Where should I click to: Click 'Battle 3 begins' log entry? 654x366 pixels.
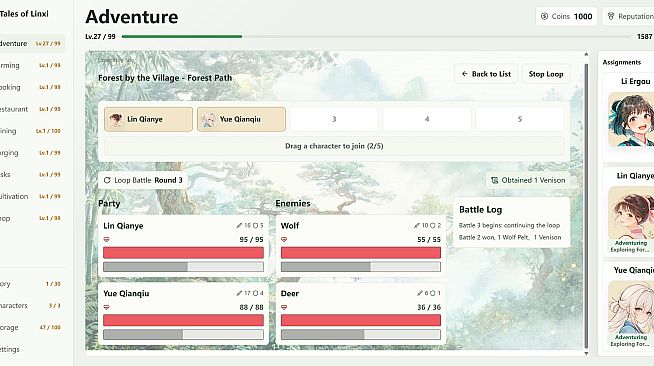point(509,226)
